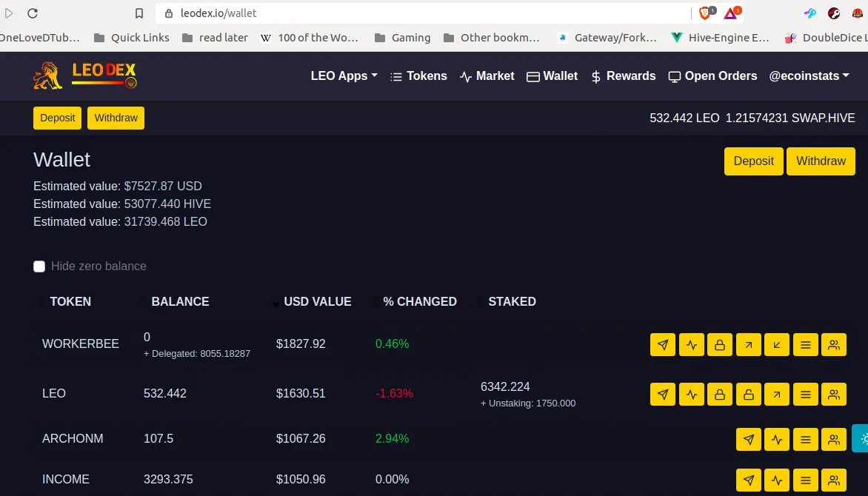Stake LEO using closed lock icon
Viewport: 868px width, 496px height.
720,395
